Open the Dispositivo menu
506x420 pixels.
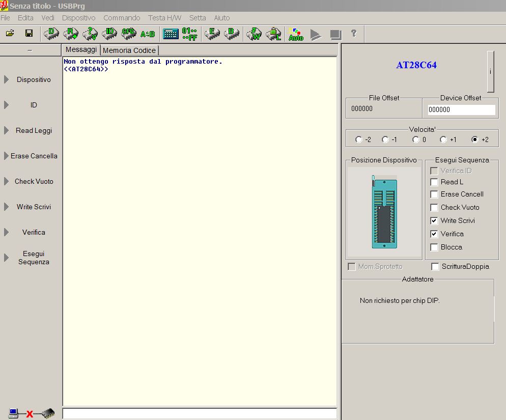pos(79,18)
